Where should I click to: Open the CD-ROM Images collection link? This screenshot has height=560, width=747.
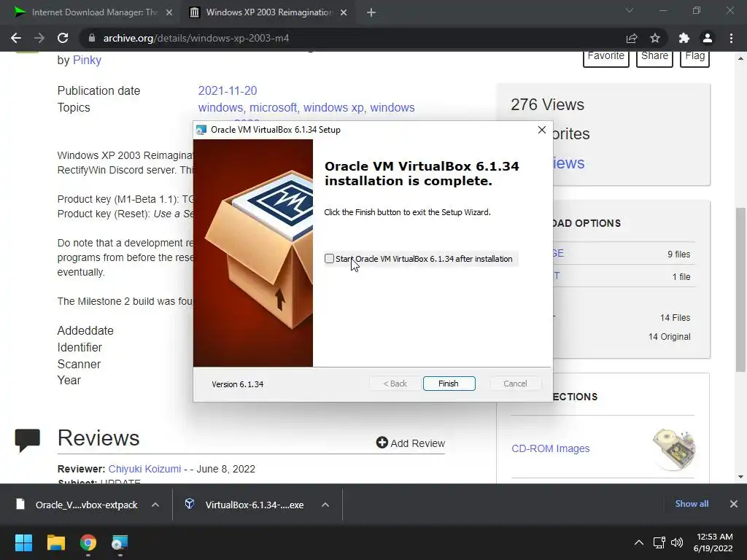click(550, 448)
